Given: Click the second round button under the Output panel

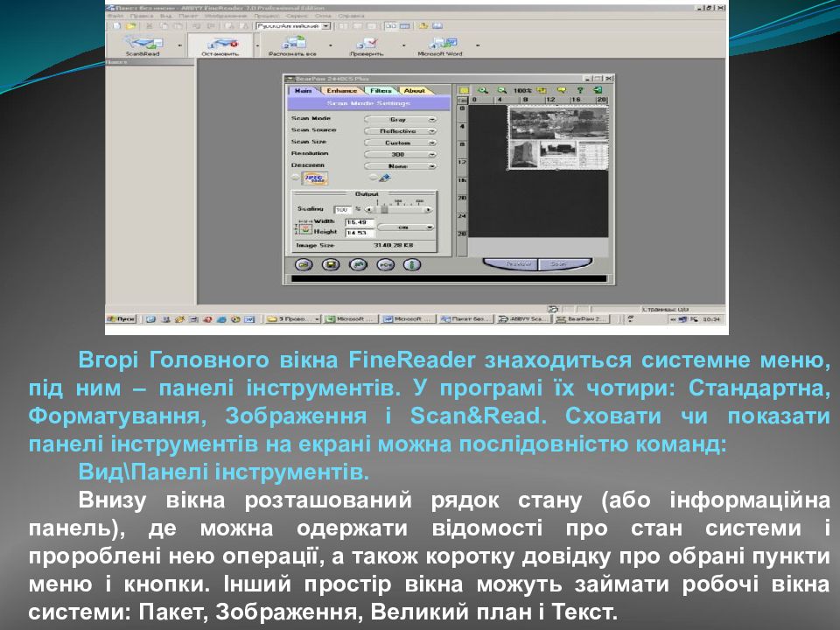Looking at the screenshot, I should (331, 264).
